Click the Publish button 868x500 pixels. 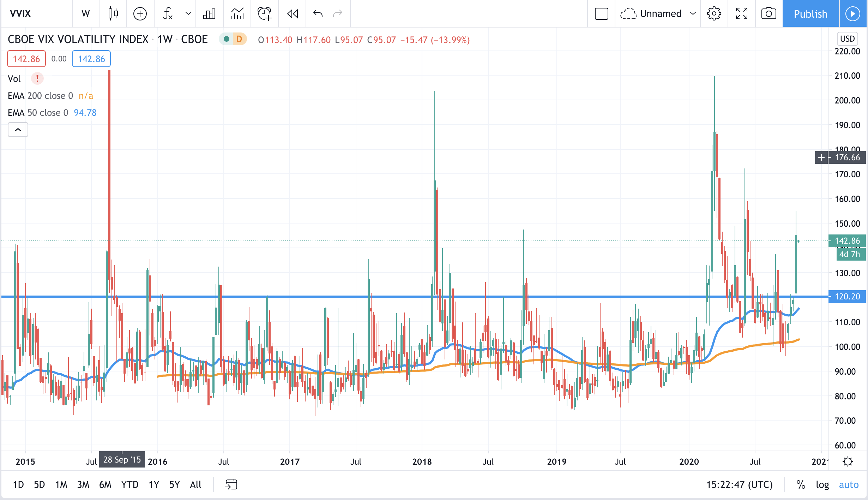(810, 13)
